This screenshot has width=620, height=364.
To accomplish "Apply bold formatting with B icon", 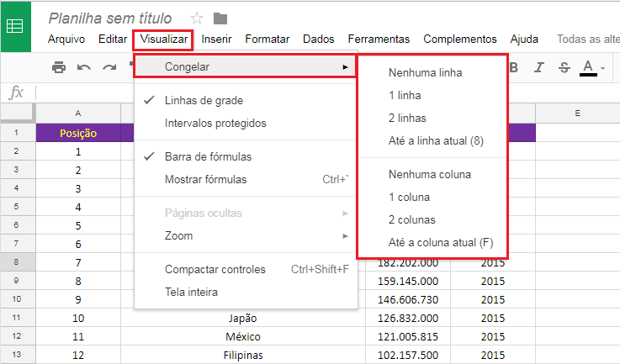I will coord(515,67).
